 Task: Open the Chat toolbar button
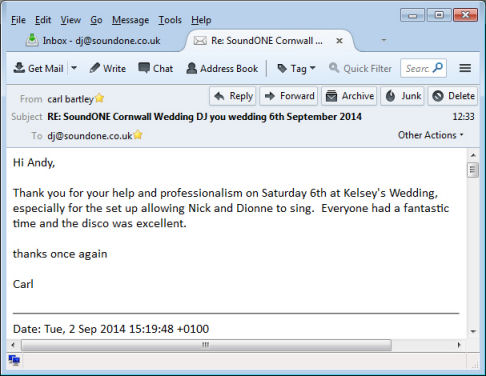click(156, 68)
